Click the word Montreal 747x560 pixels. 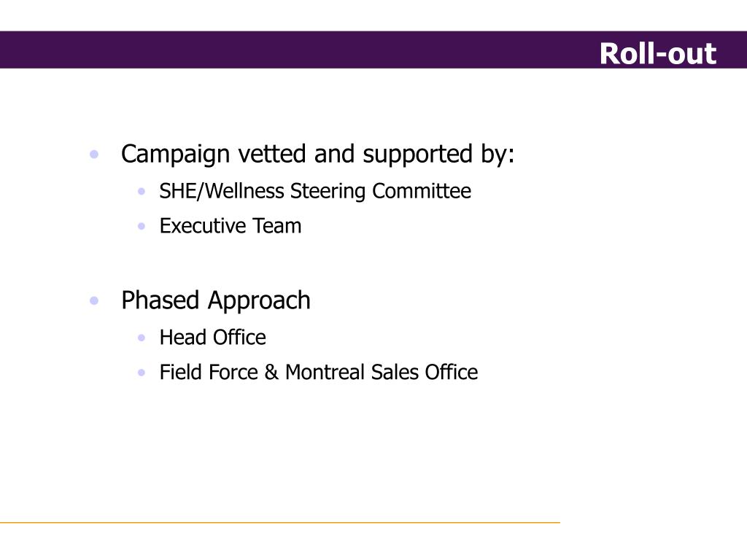(325, 372)
